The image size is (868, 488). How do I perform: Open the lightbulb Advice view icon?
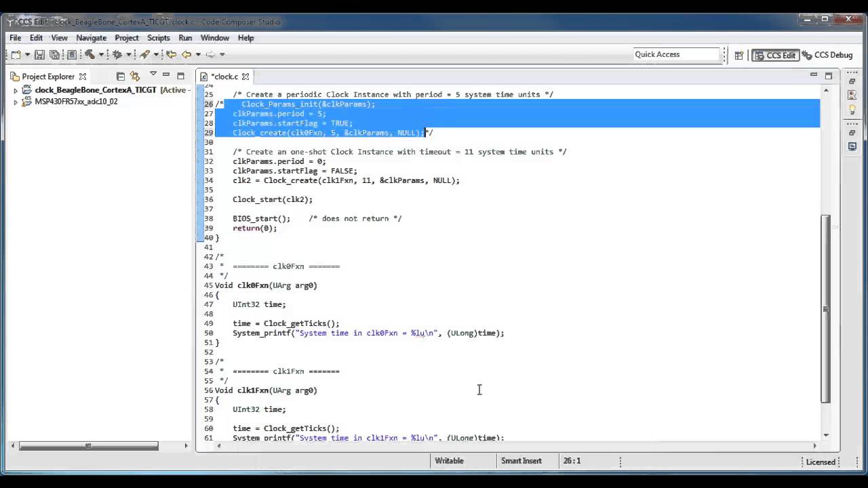tap(852, 109)
